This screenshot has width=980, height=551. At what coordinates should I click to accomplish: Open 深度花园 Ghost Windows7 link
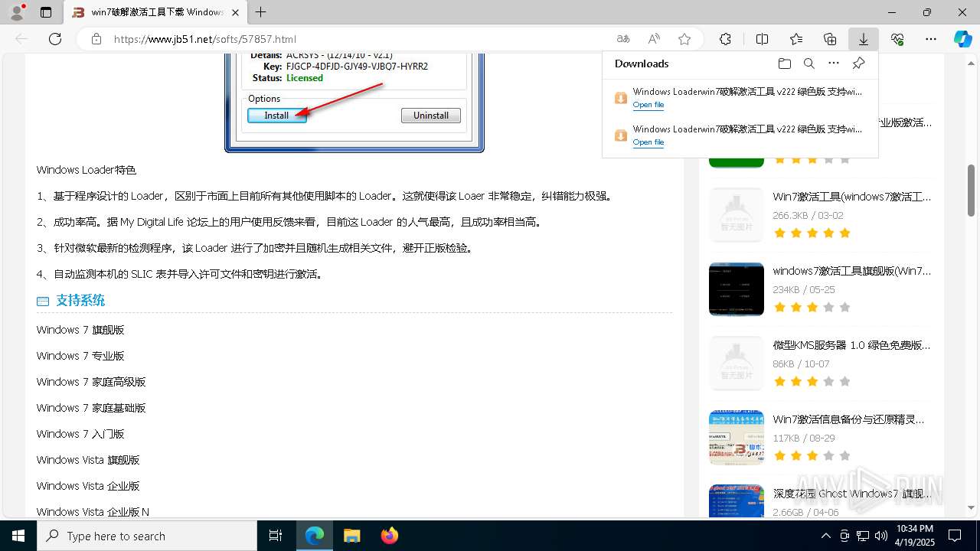pyautogui.click(x=852, y=494)
